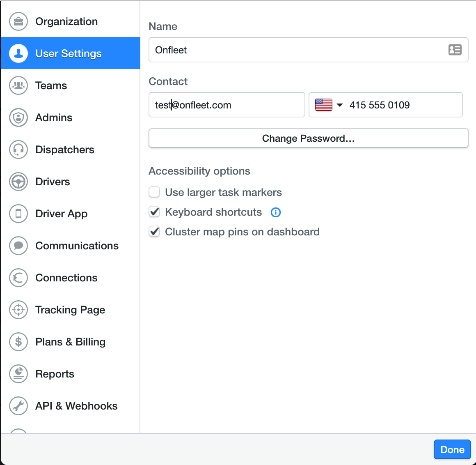Uncheck the Keyboard shortcuts checkbox
The width and height of the screenshot is (476, 465).
[154, 212]
